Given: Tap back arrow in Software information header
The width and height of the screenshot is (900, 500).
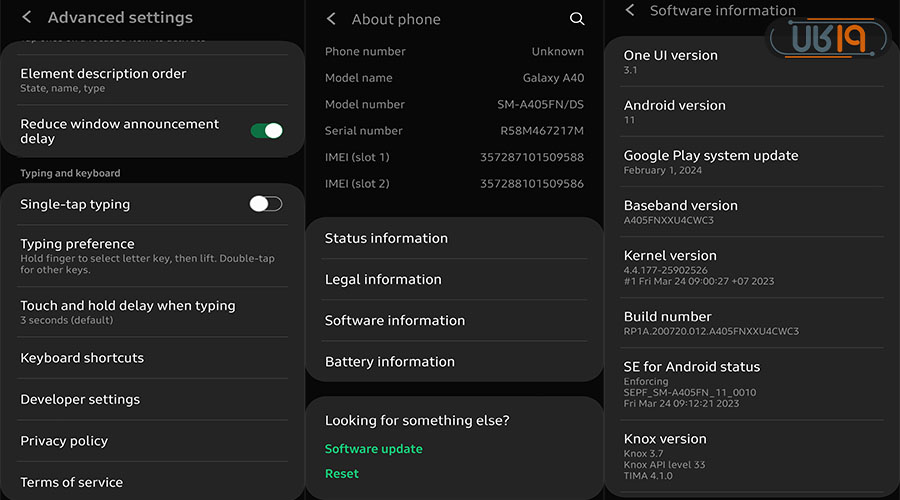Looking at the screenshot, I should click(x=629, y=10).
